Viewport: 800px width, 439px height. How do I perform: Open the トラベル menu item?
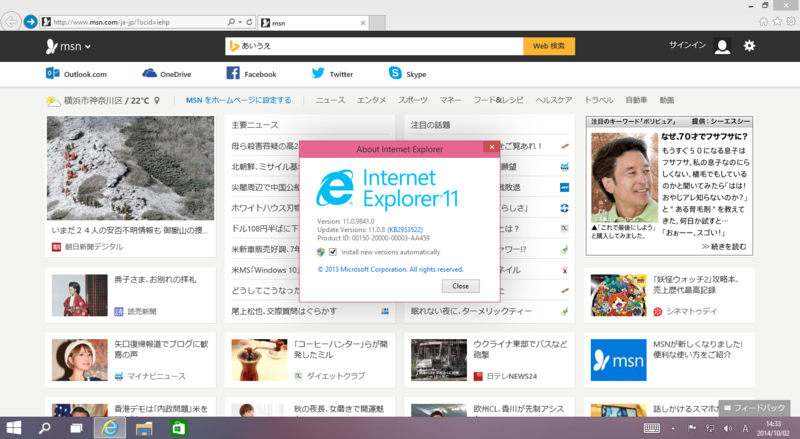(x=599, y=100)
